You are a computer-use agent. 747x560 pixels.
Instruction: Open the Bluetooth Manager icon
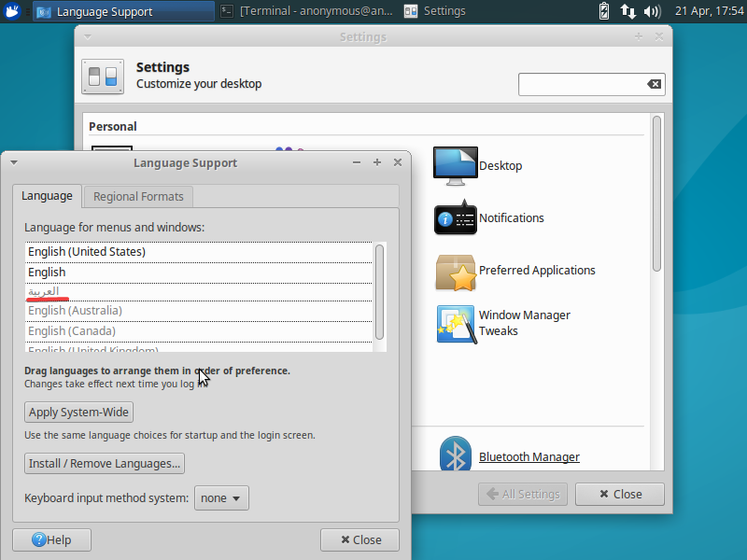pos(455,456)
